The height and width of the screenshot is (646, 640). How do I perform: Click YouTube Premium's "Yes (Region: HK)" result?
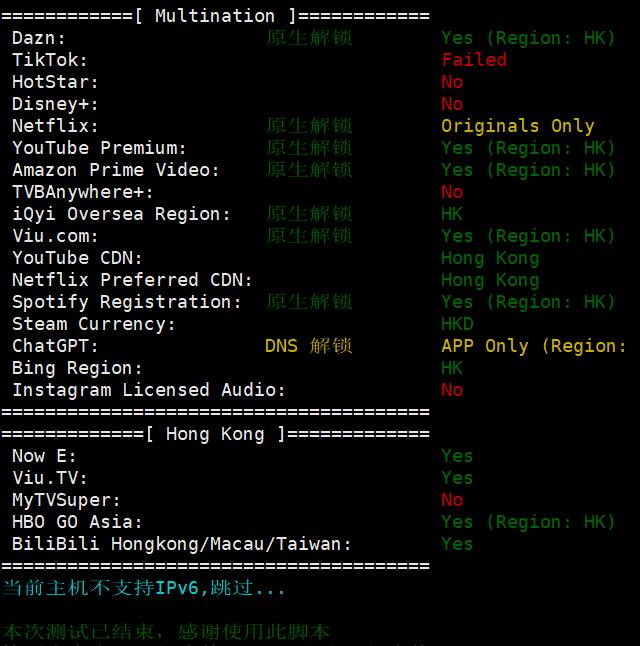coord(528,148)
